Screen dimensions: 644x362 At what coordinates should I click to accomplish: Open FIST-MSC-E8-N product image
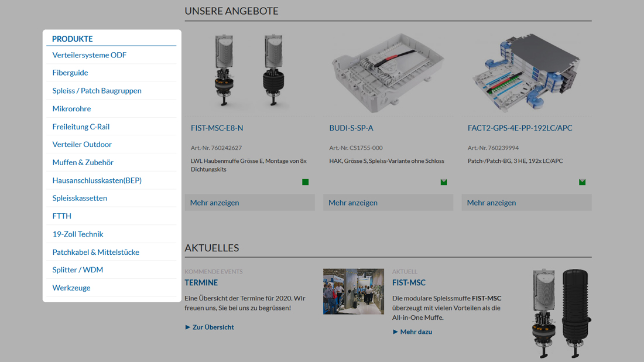tap(249, 71)
